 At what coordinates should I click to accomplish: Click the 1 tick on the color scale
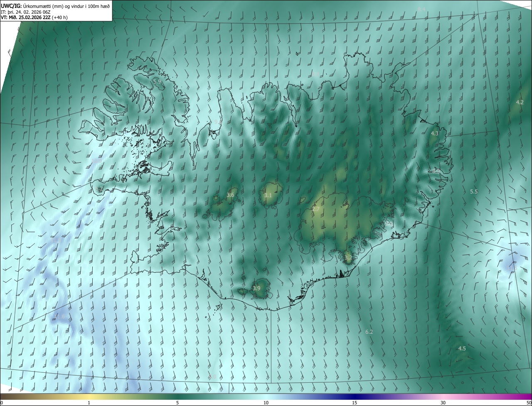(89, 403)
